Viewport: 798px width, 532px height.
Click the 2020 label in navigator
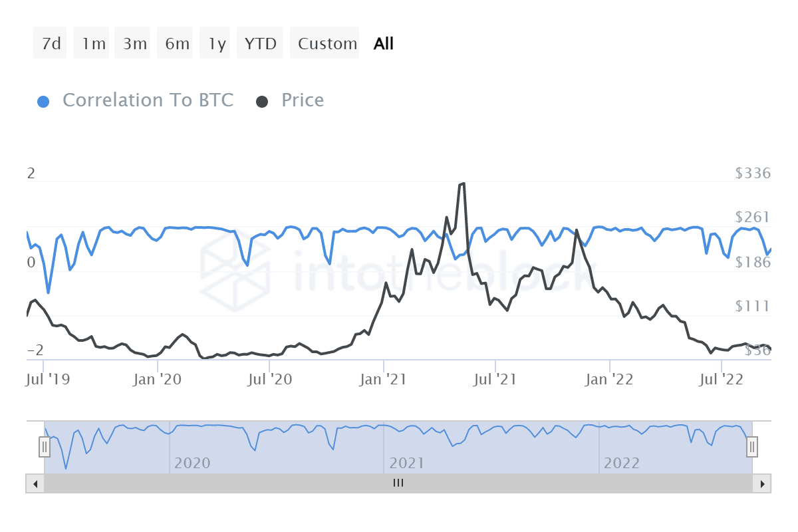[x=192, y=464]
